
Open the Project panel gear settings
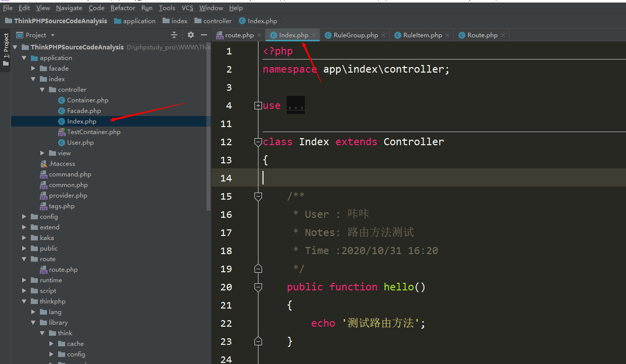[x=190, y=35]
